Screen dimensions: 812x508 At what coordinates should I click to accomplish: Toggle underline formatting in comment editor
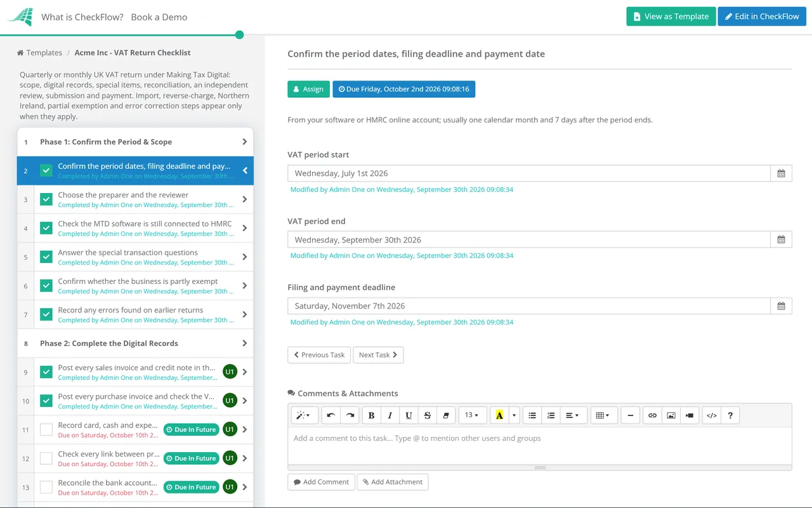point(409,415)
